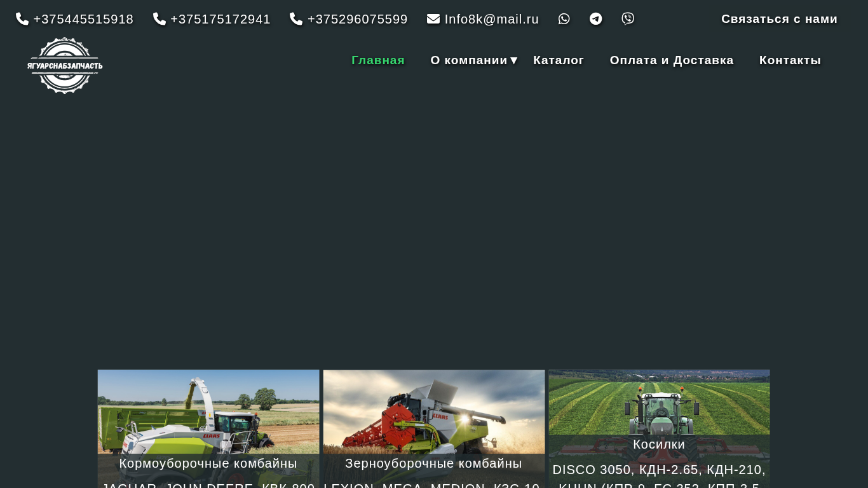Click phone icon beside +375445515918
This screenshot has height=488, width=868.
22,19
